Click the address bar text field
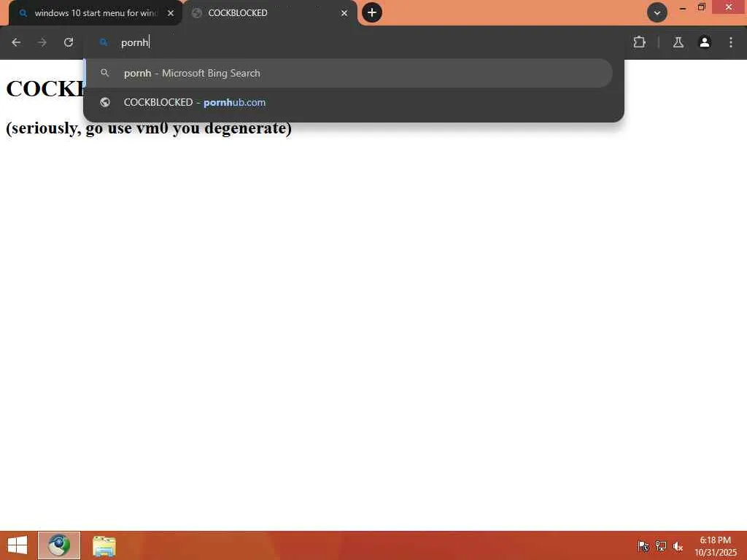The image size is (747, 560). [x=354, y=42]
